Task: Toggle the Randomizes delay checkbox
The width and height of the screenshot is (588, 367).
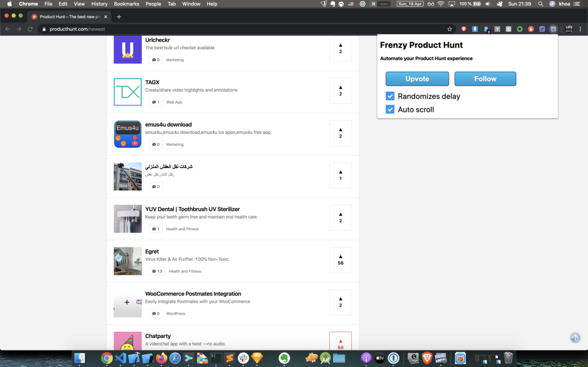Action: pyautogui.click(x=390, y=96)
